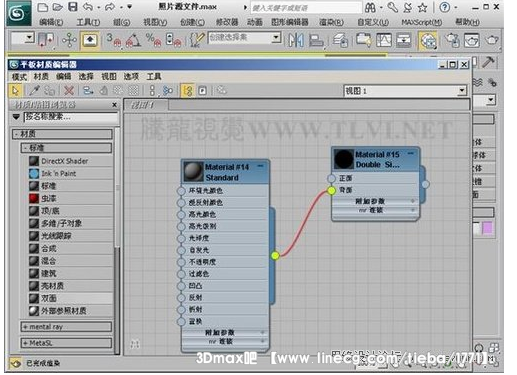Expand the MetaSL group
The image size is (517, 375).
(x=66, y=343)
